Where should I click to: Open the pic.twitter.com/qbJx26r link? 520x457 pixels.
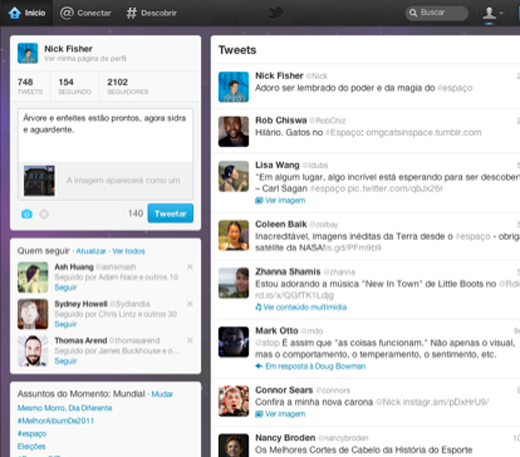[395, 189]
